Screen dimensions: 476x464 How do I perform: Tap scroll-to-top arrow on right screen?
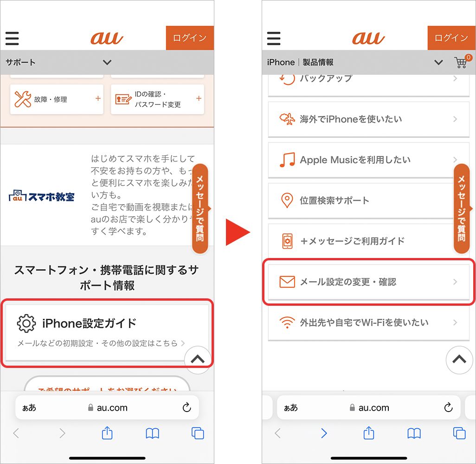pyautogui.click(x=459, y=360)
